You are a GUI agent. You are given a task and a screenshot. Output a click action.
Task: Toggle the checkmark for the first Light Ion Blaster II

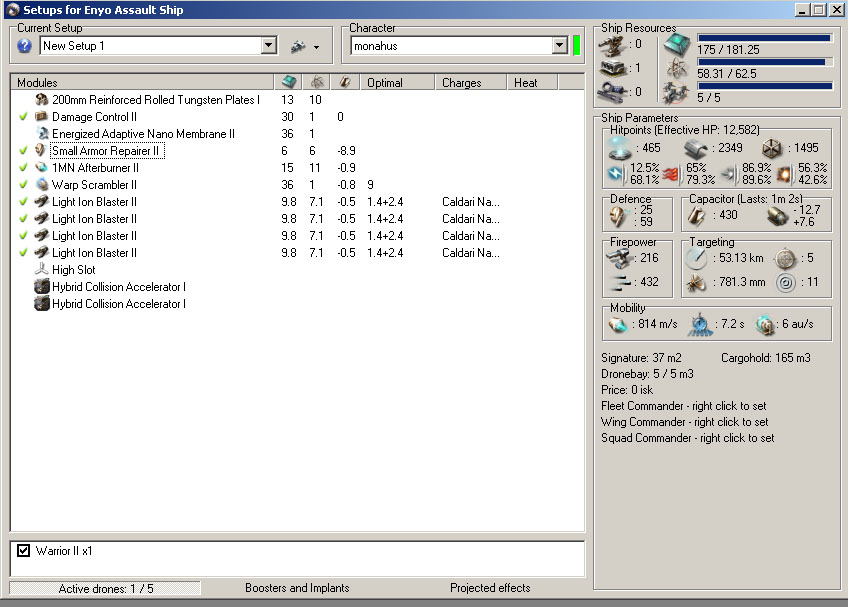(x=23, y=202)
